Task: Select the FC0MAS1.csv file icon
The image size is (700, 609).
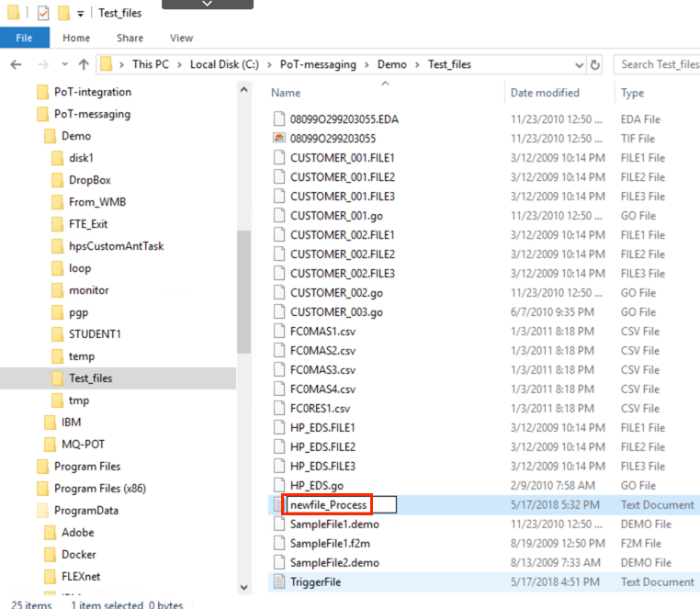Action: click(x=279, y=332)
